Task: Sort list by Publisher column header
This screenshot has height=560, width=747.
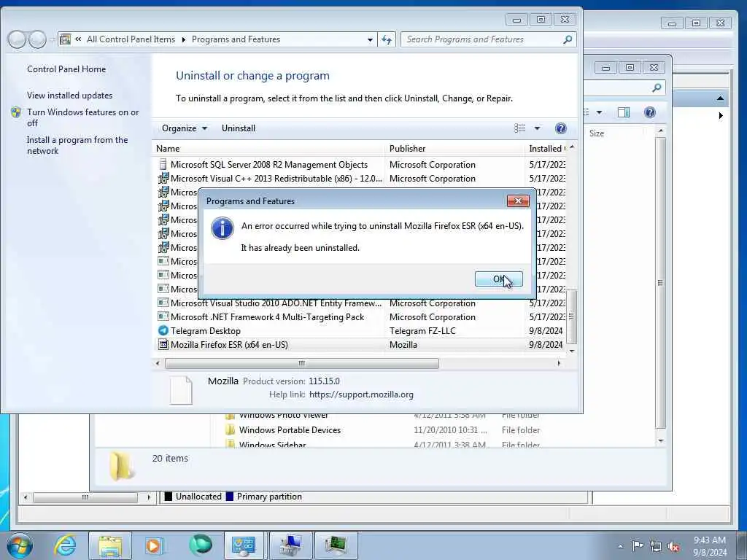Action: coord(454,149)
